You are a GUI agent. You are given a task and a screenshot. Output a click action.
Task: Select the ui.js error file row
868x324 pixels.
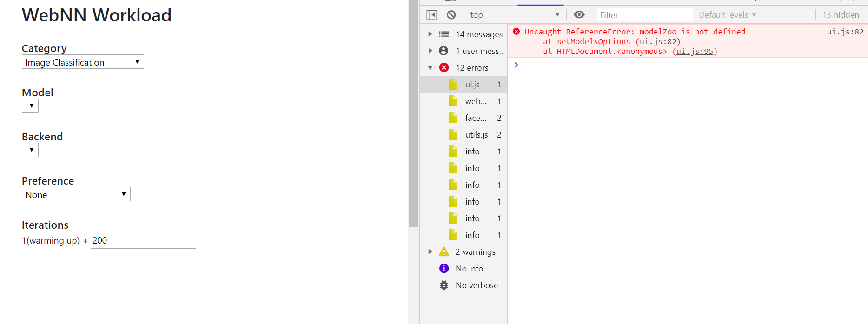click(x=464, y=84)
